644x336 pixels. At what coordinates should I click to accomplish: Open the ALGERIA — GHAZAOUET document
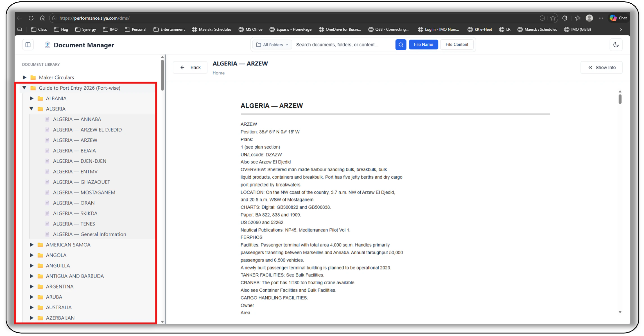click(x=82, y=182)
